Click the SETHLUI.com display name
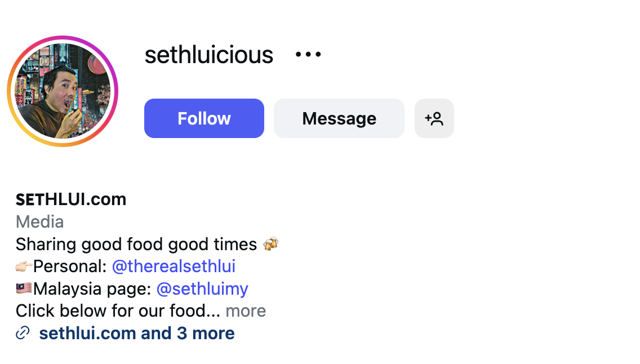 [71, 199]
